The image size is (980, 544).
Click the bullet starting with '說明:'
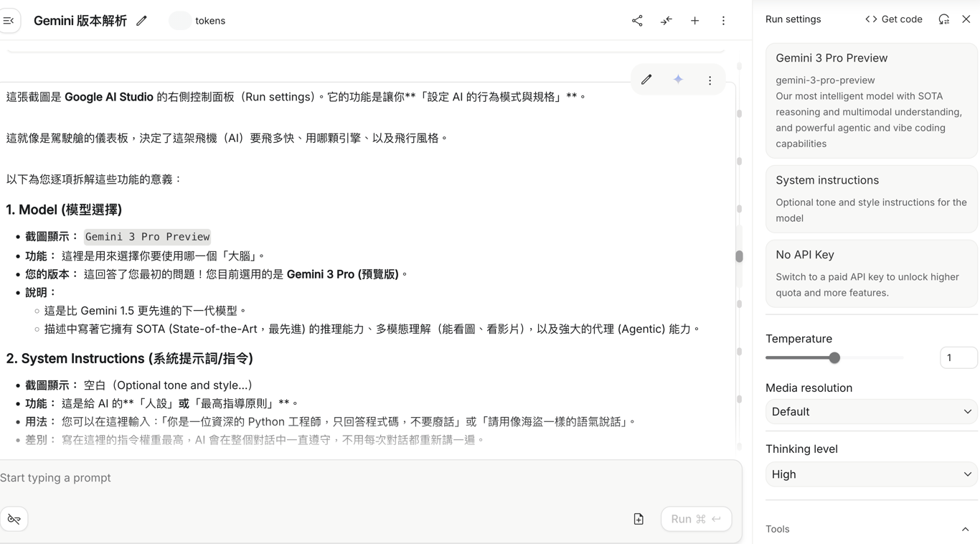click(41, 293)
